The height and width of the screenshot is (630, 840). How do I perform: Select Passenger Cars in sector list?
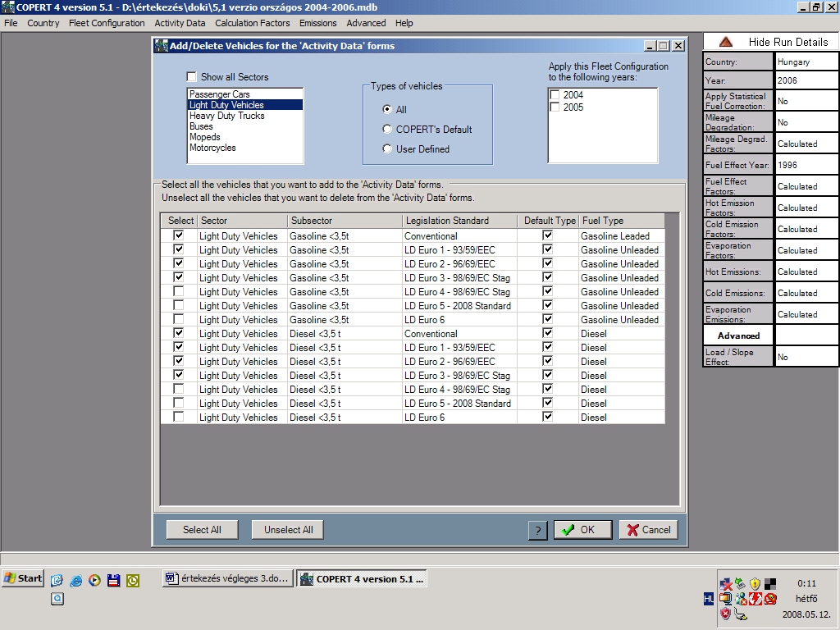[x=245, y=94]
